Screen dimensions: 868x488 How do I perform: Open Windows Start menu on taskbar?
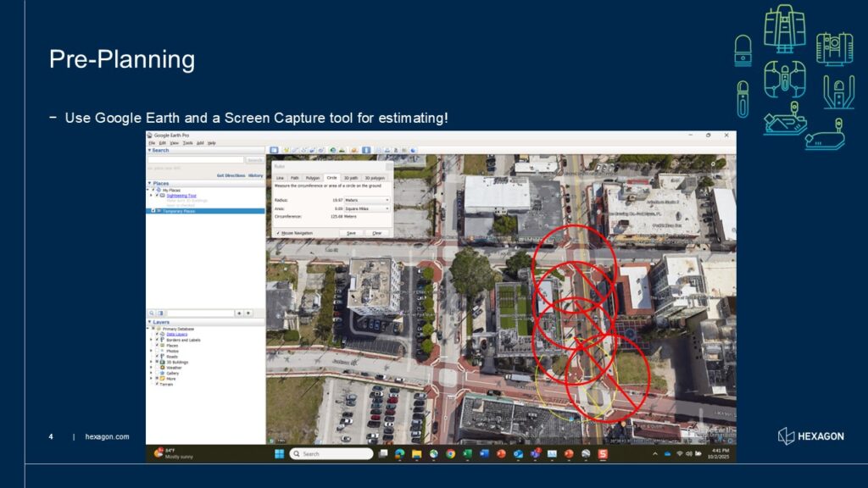click(x=279, y=454)
